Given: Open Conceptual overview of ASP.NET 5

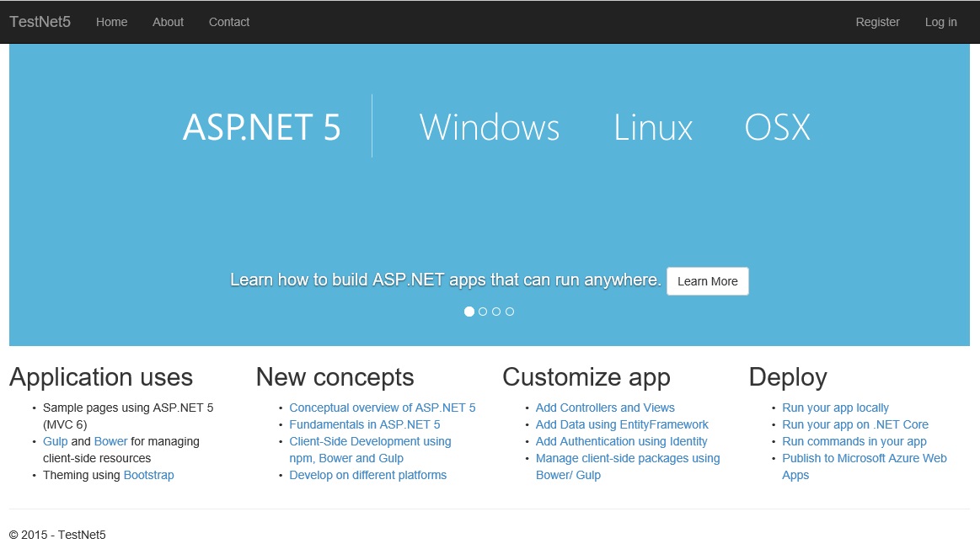Looking at the screenshot, I should (383, 408).
